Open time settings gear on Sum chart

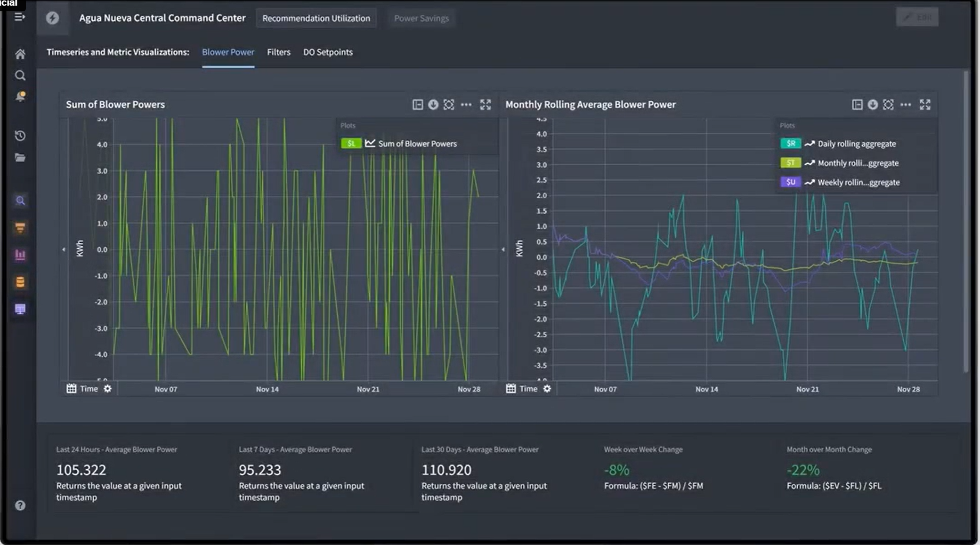107,389
